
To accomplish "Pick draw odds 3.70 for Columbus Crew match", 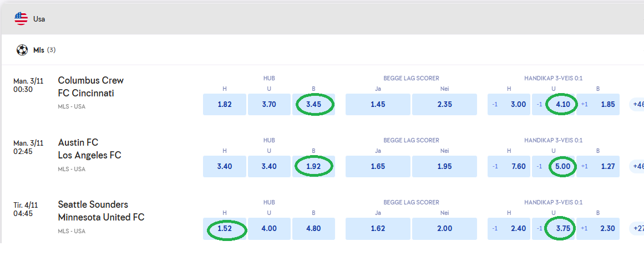I will [269, 104].
